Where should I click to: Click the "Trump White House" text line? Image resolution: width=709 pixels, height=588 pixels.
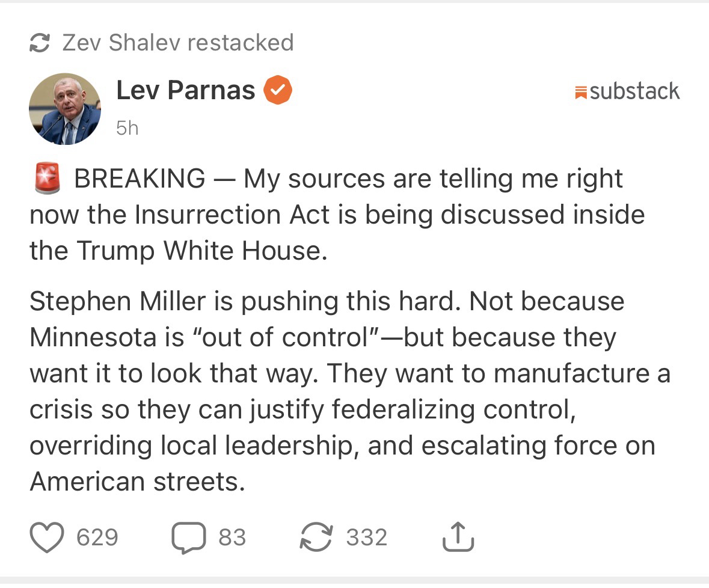179,251
